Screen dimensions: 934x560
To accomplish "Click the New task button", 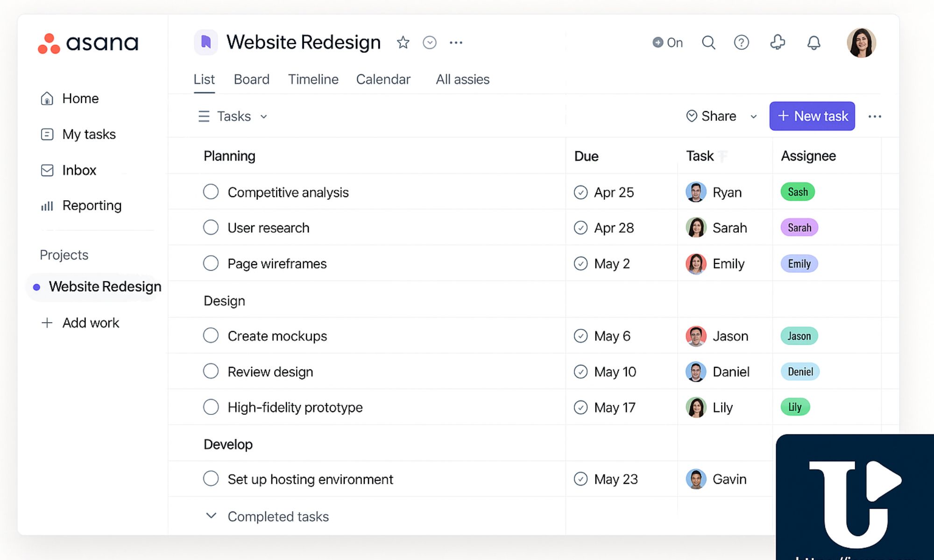I will (x=812, y=116).
